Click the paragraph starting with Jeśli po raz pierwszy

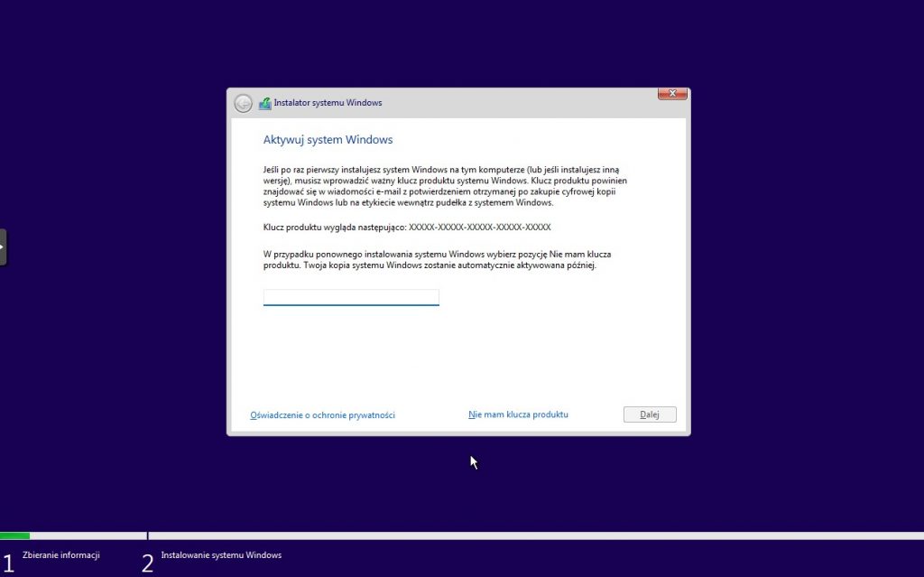coord(445,186)
